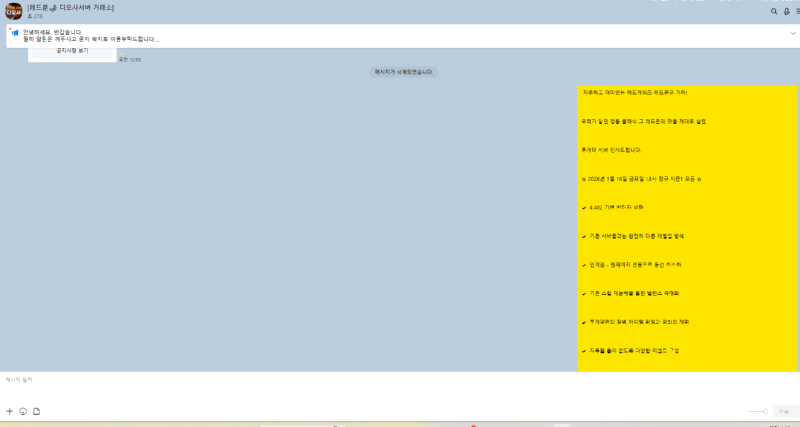
Task: Start a voice talk with microphone icon
Action: point(787,11)
